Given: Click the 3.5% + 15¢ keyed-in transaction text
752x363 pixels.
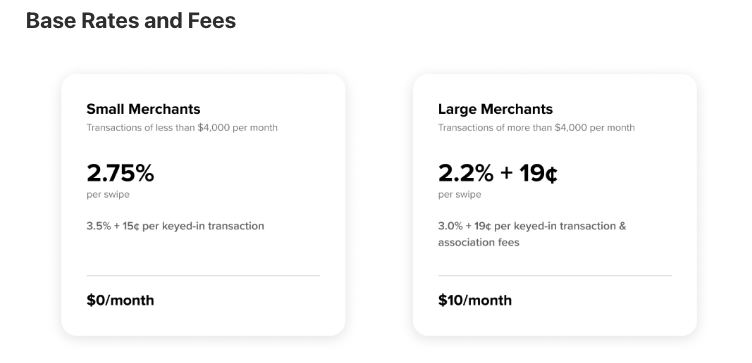Looking at the screenshot, I should pos(176,226).
